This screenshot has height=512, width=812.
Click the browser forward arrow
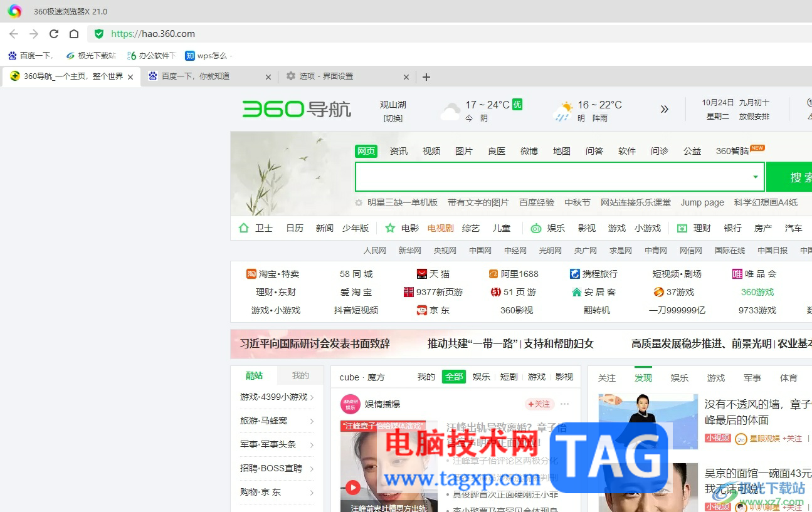[x=34, y=34]
